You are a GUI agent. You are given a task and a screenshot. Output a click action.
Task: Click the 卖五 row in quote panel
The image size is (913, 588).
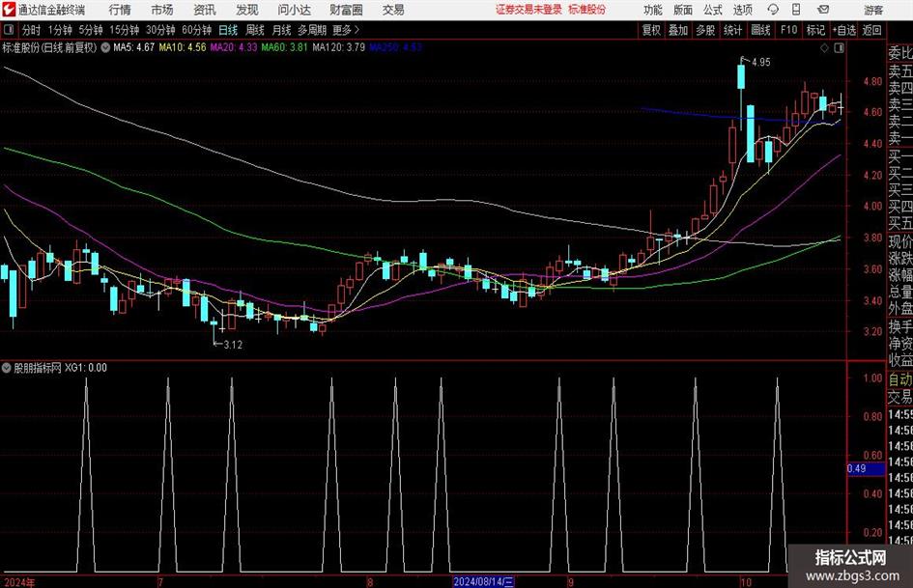pos(900,71)
